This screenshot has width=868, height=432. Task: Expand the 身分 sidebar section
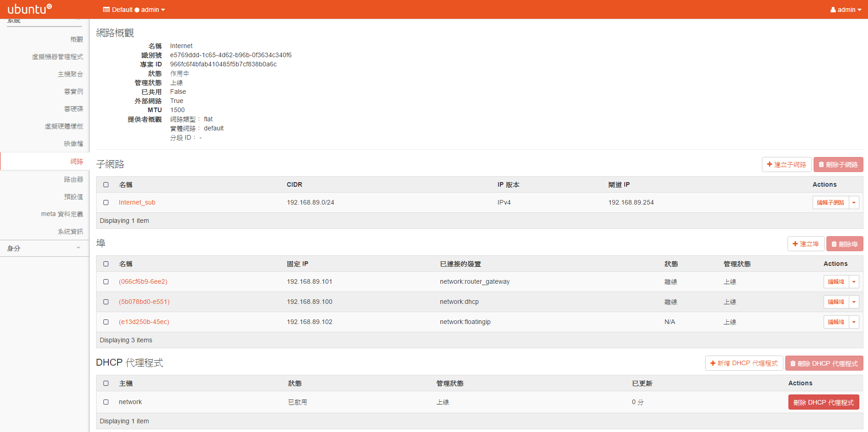44,248
